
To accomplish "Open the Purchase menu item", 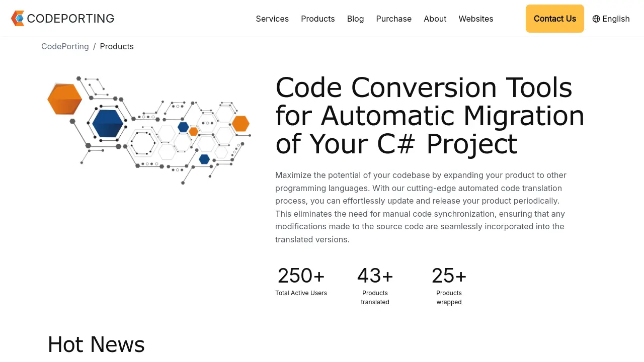I will tap(394, 19).
